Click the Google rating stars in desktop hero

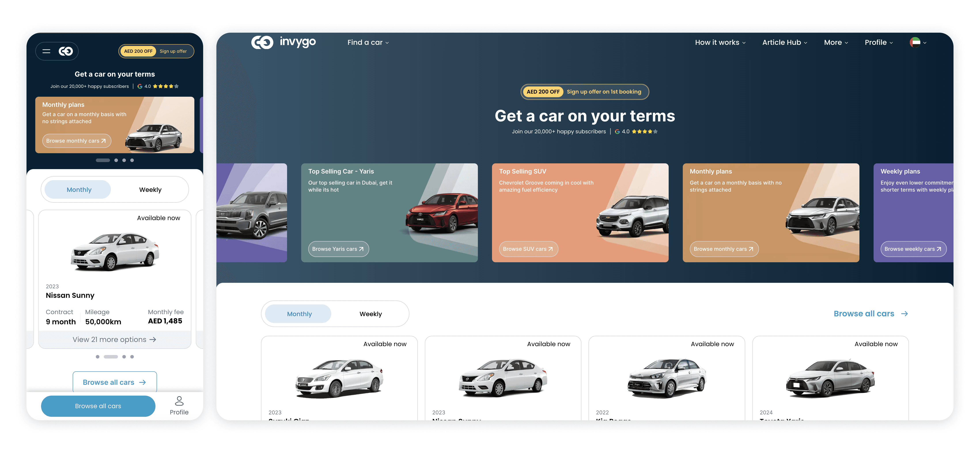pyautogui.click(x=644, y=132)
